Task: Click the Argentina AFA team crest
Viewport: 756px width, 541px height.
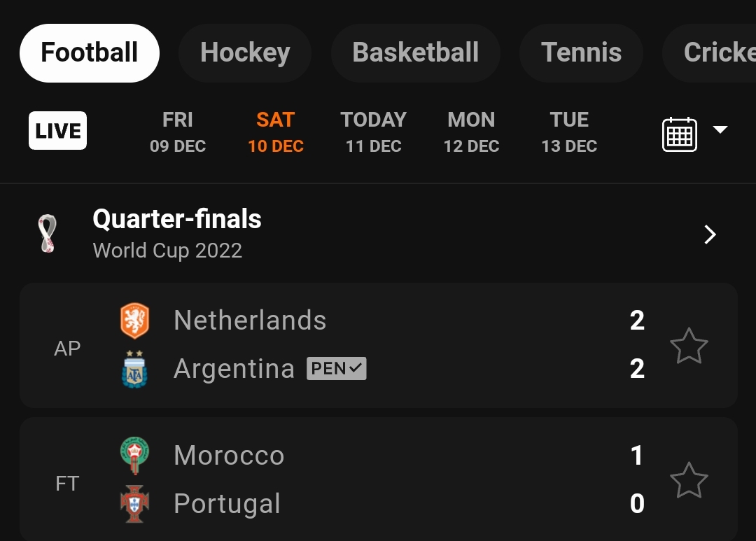Action: pos(134,369)
